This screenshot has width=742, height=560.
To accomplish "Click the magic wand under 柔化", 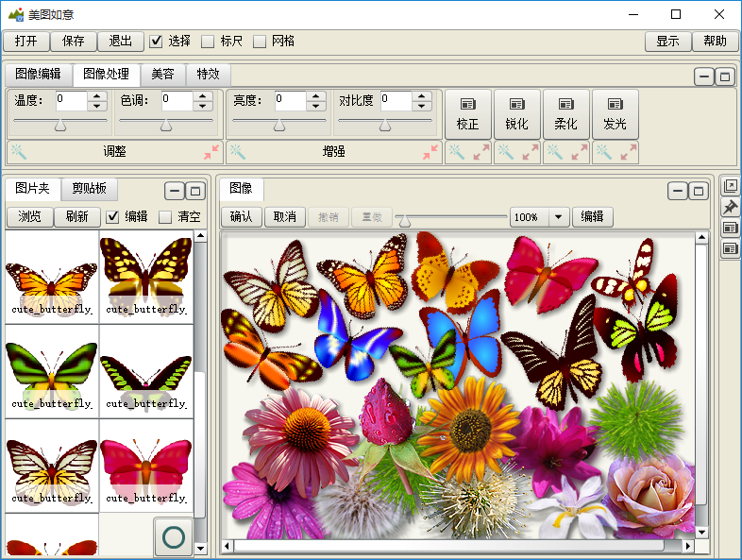I will pos(555,152).
